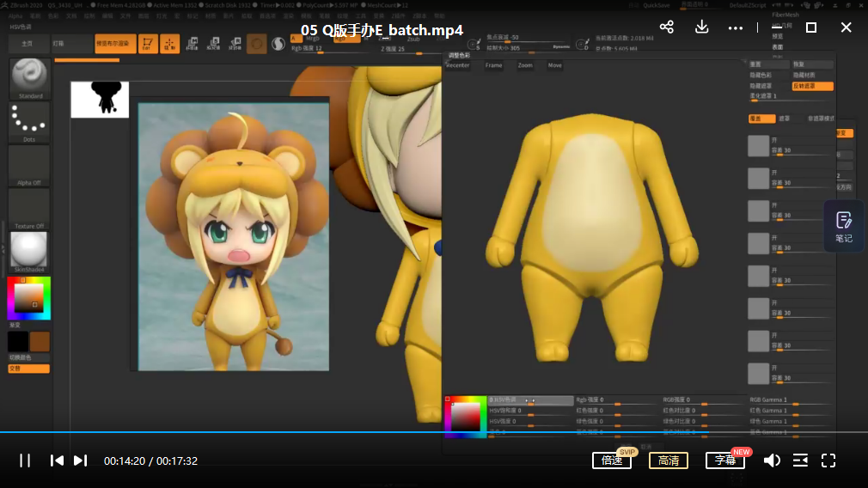Open the FiberMesh palette section
Image resolution: width=868 pixels, height=488 pixels.
pos(785,15)
